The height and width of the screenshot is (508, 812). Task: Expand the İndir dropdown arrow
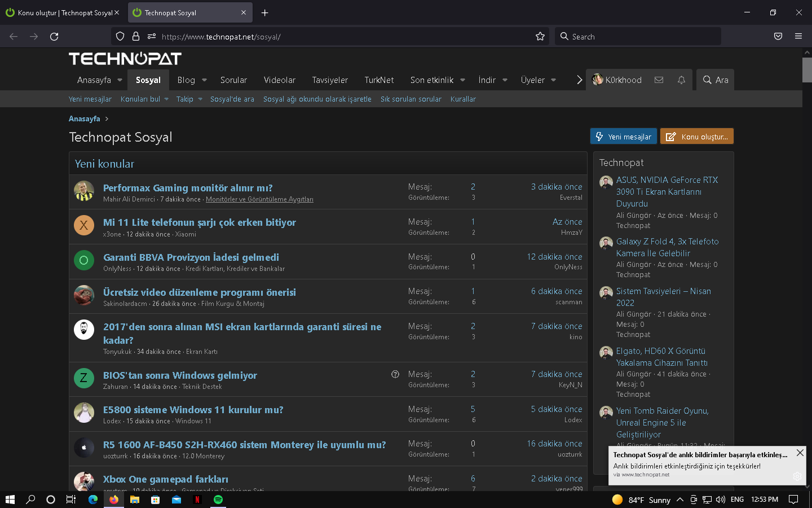click(505, 80)
